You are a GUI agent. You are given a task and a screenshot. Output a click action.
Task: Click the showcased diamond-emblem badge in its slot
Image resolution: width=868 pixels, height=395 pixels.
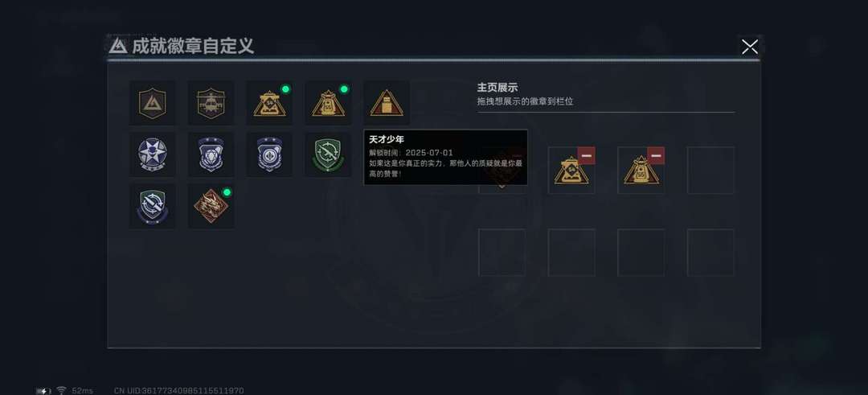pos(570,171)
